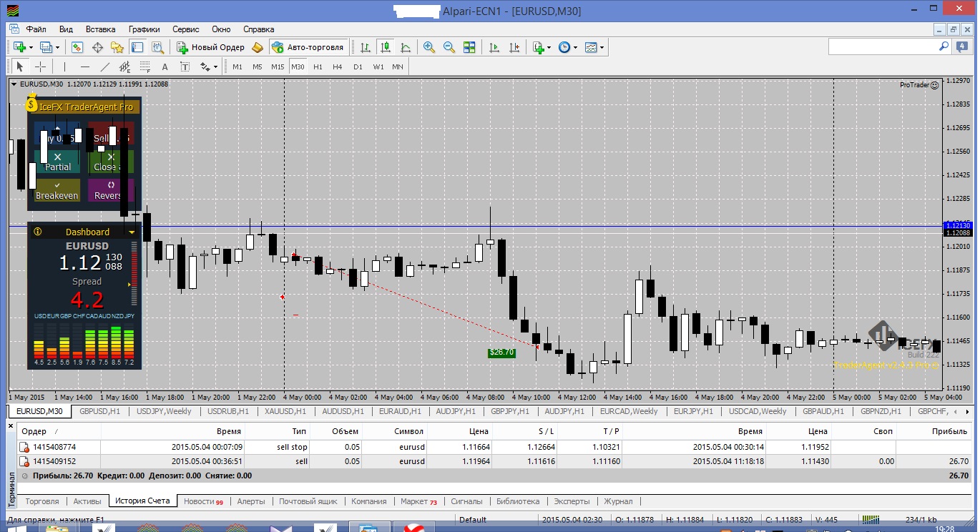Switch to the XAUUSD,H1 chart tab
The height and width of the screenshot is (532, 980).
[x=285, y=411]
